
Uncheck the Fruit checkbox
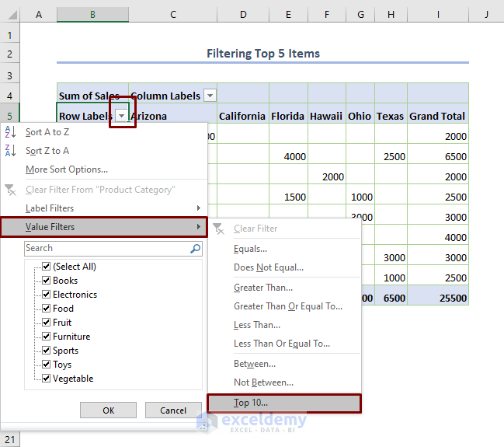[47, 323]
